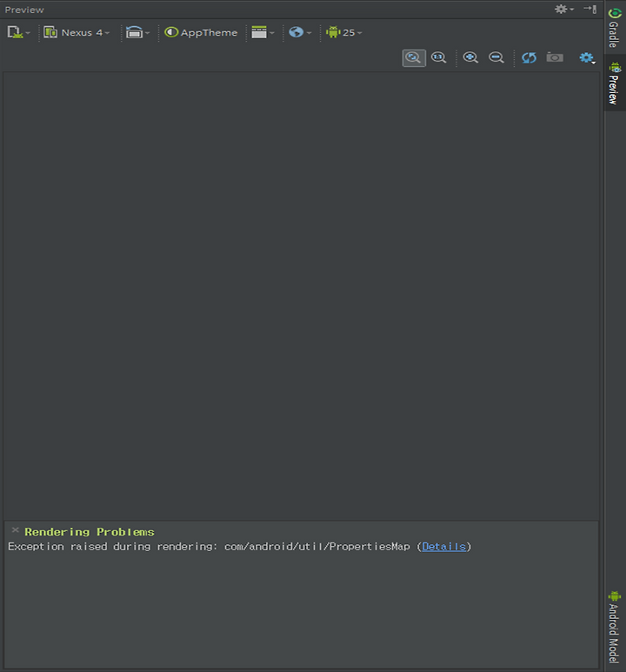Open the Android API 25 version dropdown
The image size is (626, 672).
[x=344, y=32]
